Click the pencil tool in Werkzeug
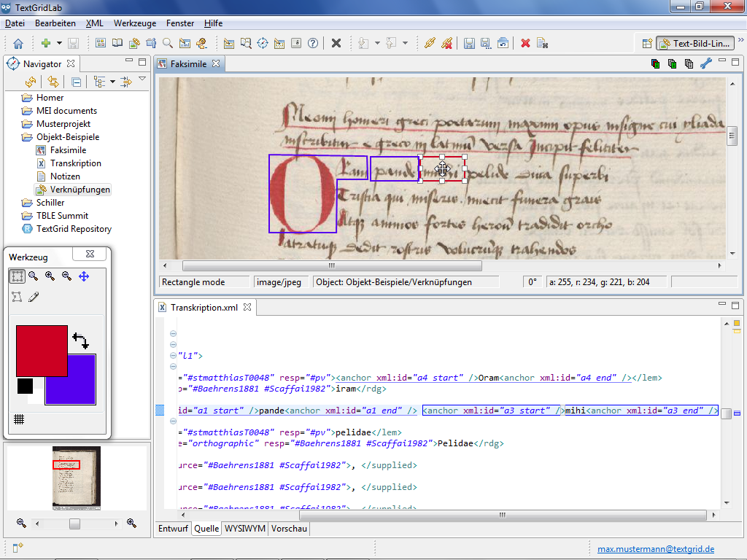 (34, 297)
